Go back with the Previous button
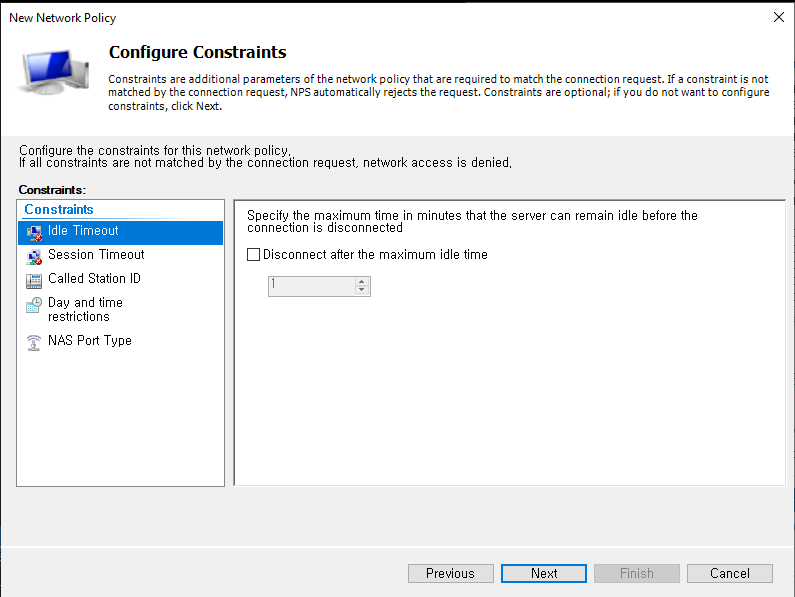Viewport: 795px width, 597px height. click(x=450, y=573)
